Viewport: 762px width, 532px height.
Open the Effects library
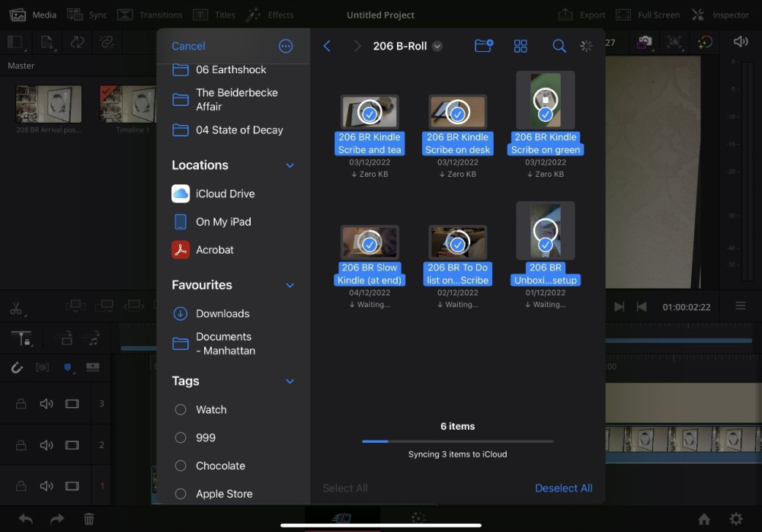(271, 14)
